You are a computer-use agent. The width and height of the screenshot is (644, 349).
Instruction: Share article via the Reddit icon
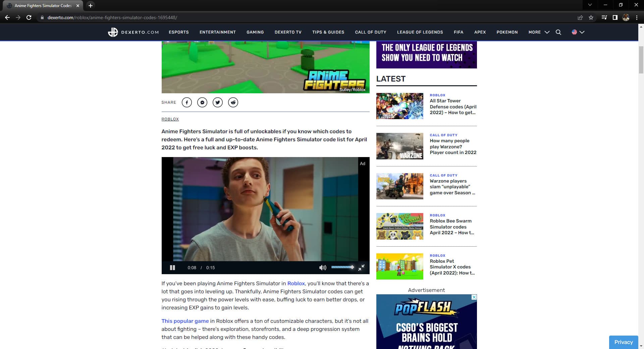click(233, 102)
